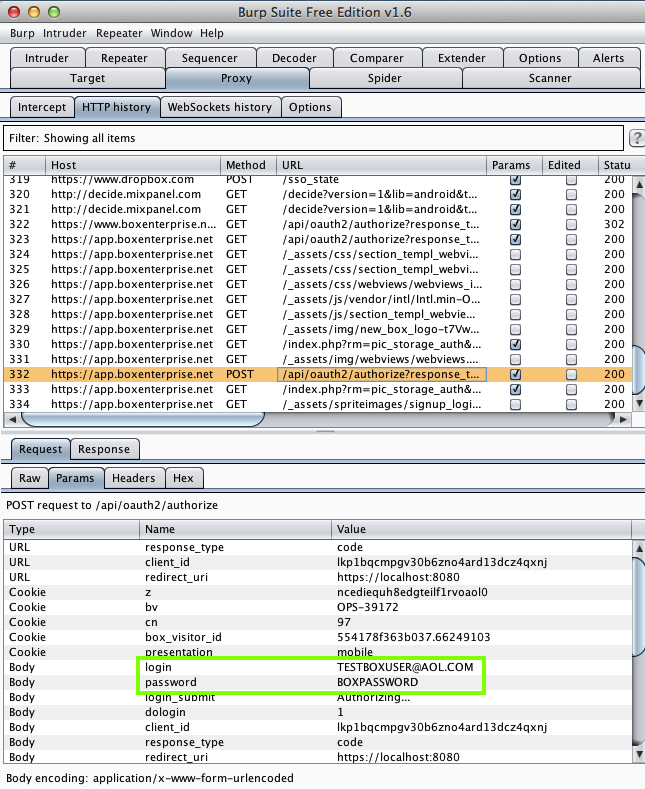Select the URL redirect_uri parameter row

(318, 577)
